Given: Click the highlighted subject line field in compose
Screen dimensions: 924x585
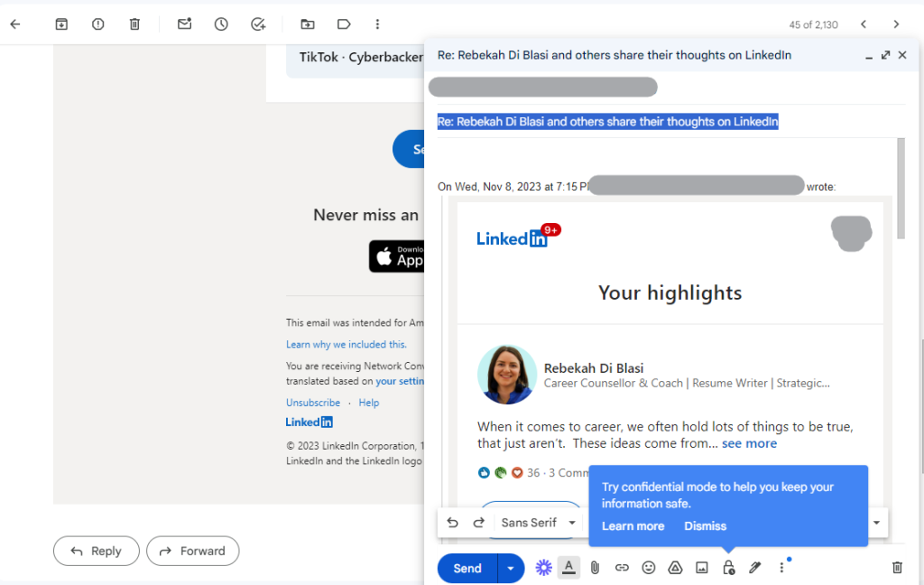Looking at the screenshot, I should (x=607, y=122).
